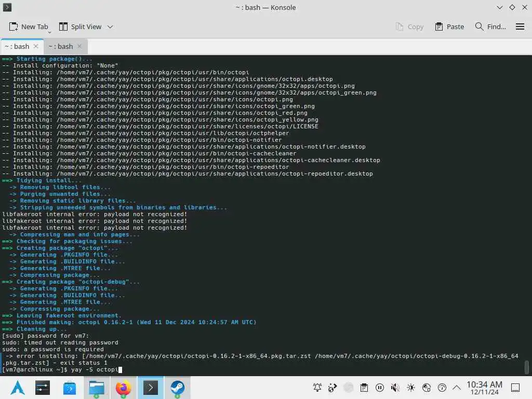Screen dimensions: 532x399
Task: Close the first bash tab
Action: [36, 46]
